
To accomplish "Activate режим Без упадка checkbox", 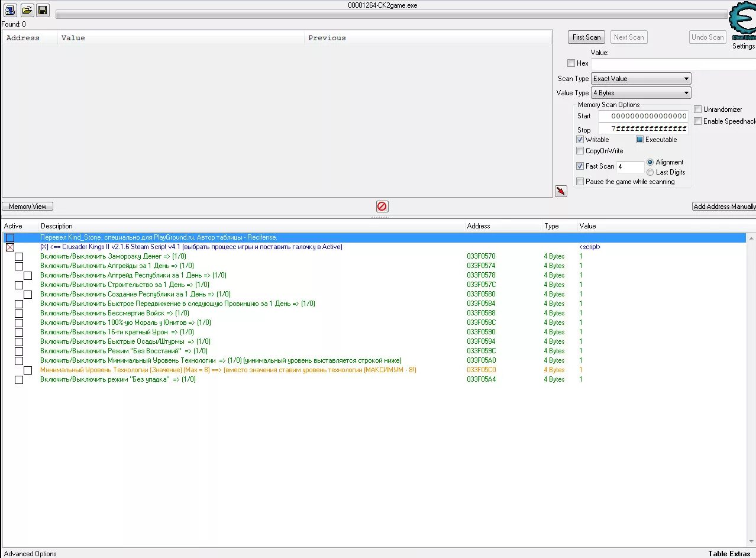I will pyautogui.click(x=19, y=380).
